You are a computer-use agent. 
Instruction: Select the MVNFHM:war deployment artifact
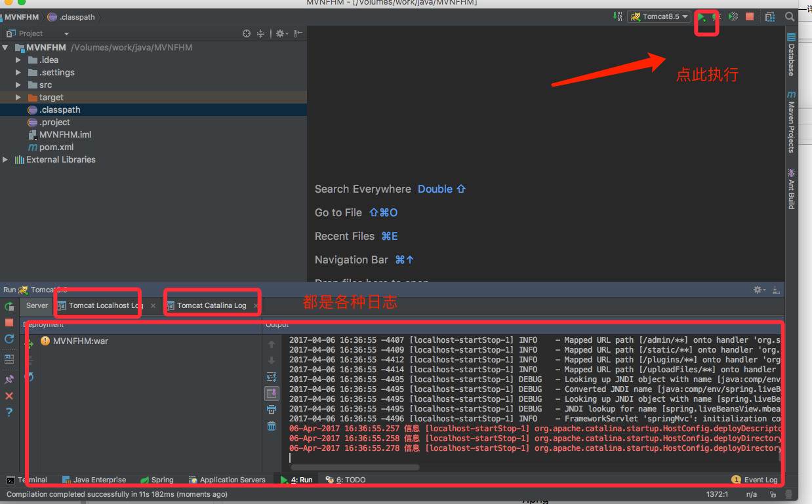(x=74, y=341)
